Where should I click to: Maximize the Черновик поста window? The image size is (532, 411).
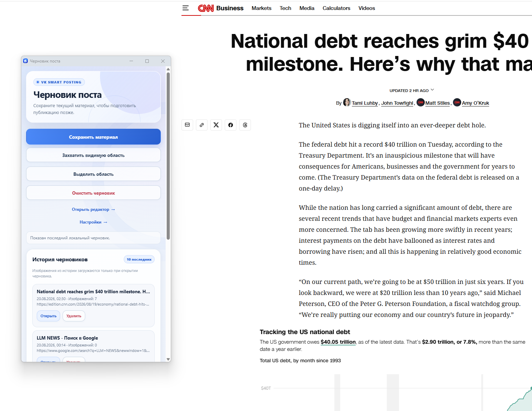(x=147, y=61)
